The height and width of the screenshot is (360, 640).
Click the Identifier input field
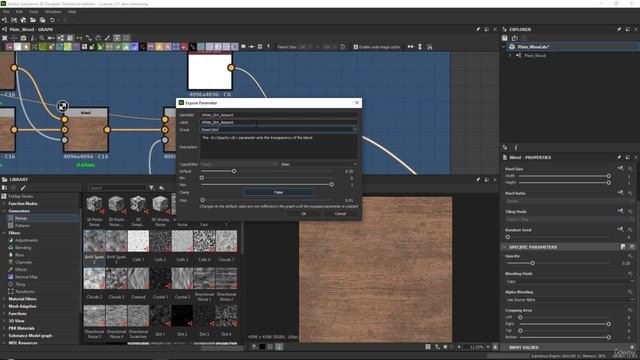click(279, 115)
